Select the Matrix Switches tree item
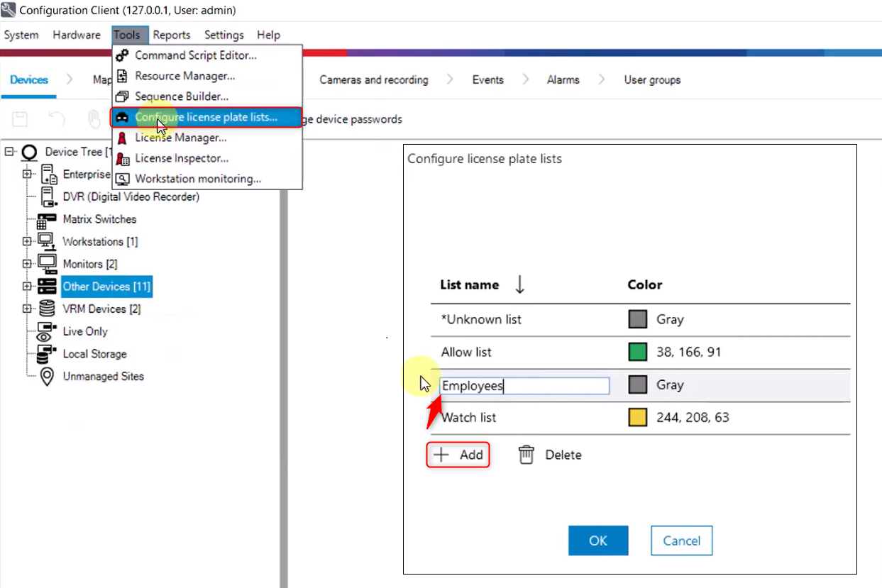Viewport: 882px width, 588px height. point(99,219)
